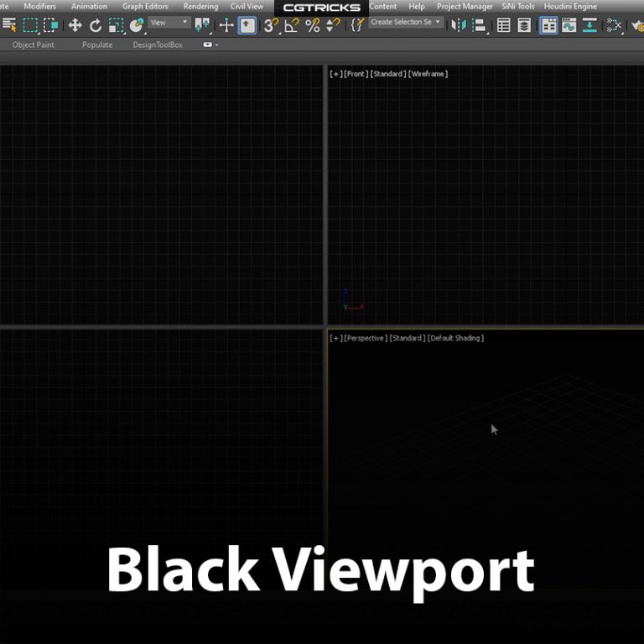
Task: Open the Mirror tool
Action: pos(458,25)
